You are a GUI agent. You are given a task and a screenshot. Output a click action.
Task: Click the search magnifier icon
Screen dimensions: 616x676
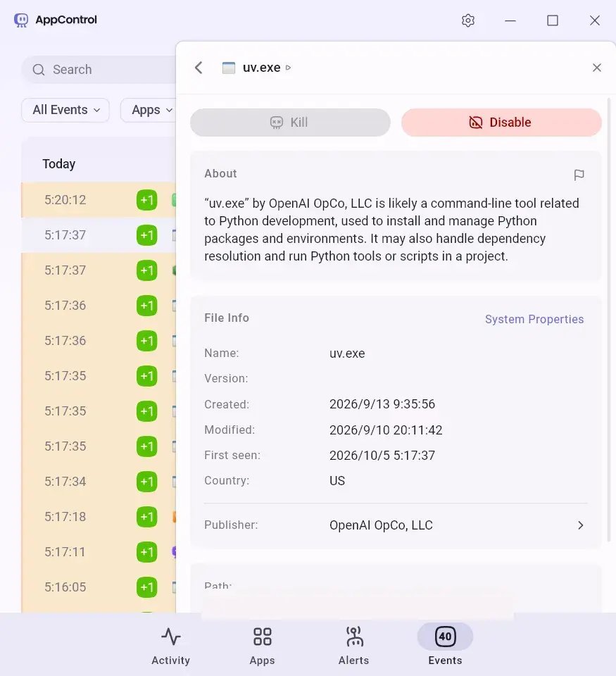tap(39, 70)
